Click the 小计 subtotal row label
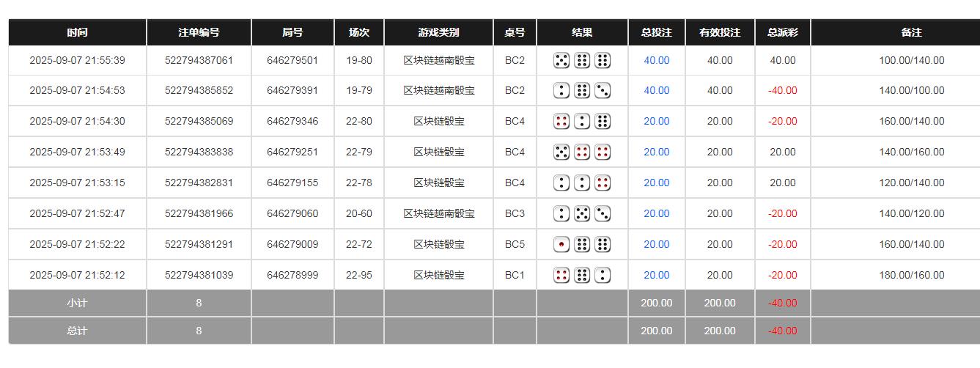The height and width of the screenshot is (368, 980). [77, 303]
